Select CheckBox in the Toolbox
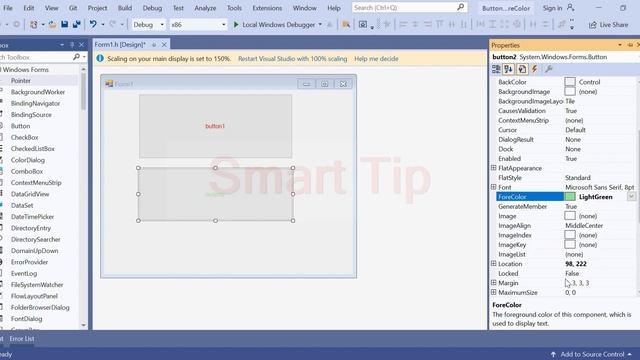This screenshot has height=360, width=640. 24,137
